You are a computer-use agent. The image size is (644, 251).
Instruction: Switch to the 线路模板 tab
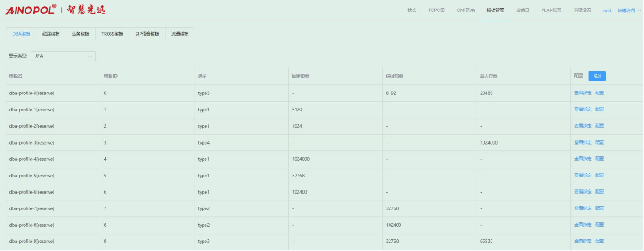point(51,34)
